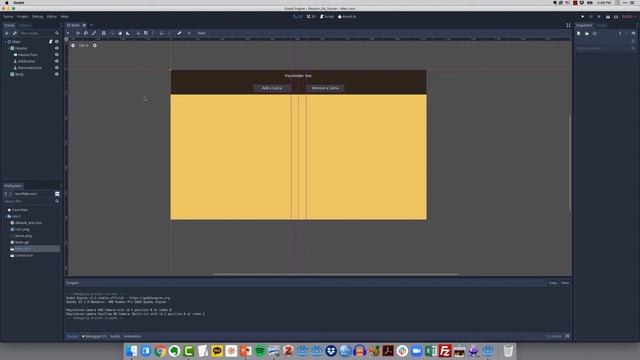The image size is (640, 360).
Task: Open the Project menu
Action: (x=22, y=17)
